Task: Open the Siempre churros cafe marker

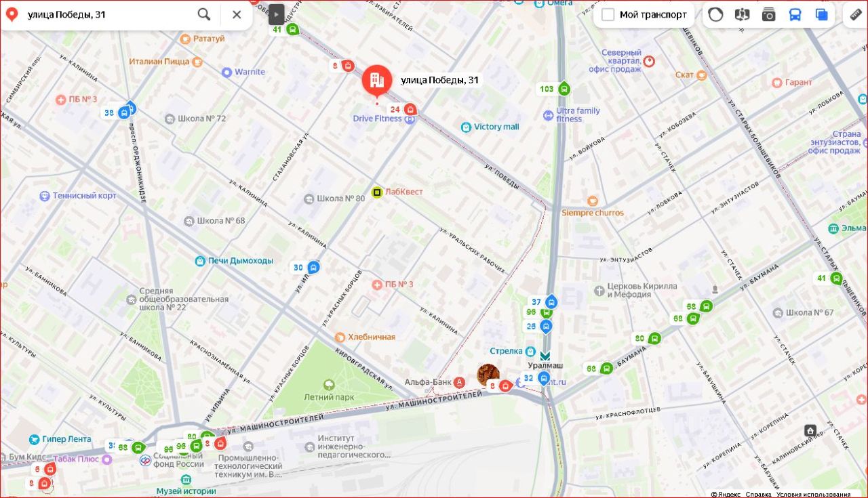Action: 593,201
